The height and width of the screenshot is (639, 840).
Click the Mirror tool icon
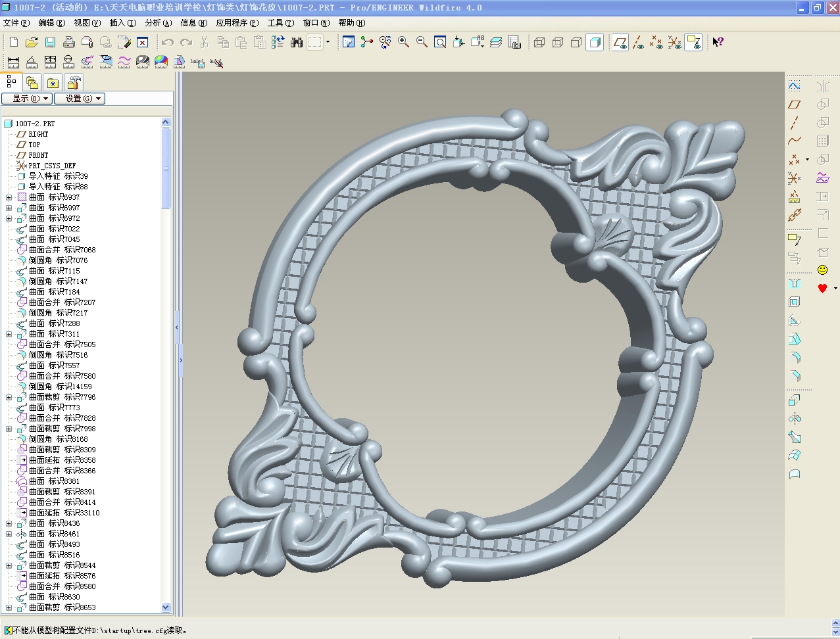(x=823, y=86)
